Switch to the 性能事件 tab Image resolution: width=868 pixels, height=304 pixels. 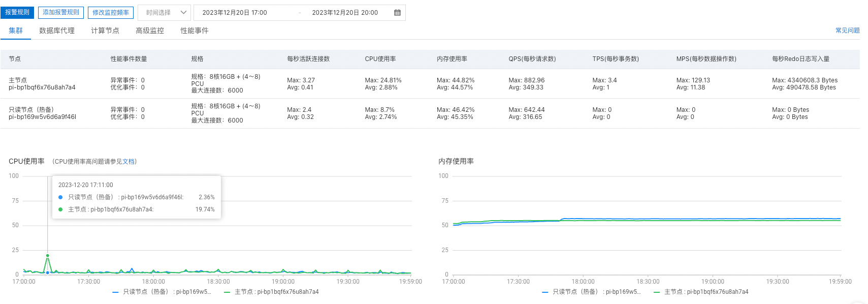point(195,31)
